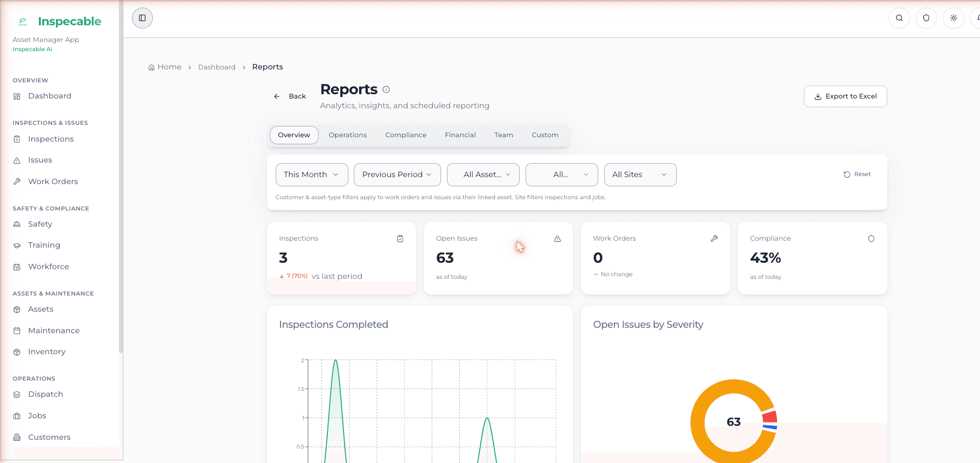Screen dimensions: 980x463
Task: Toggle the sidebar collapse button
Action: click(142, 18)
